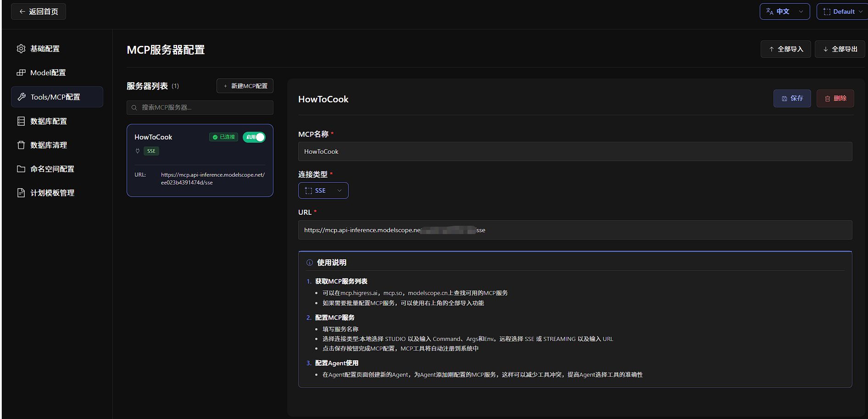
Task: Click the MCP服务器配置 page title
Action: coord(166,50)
